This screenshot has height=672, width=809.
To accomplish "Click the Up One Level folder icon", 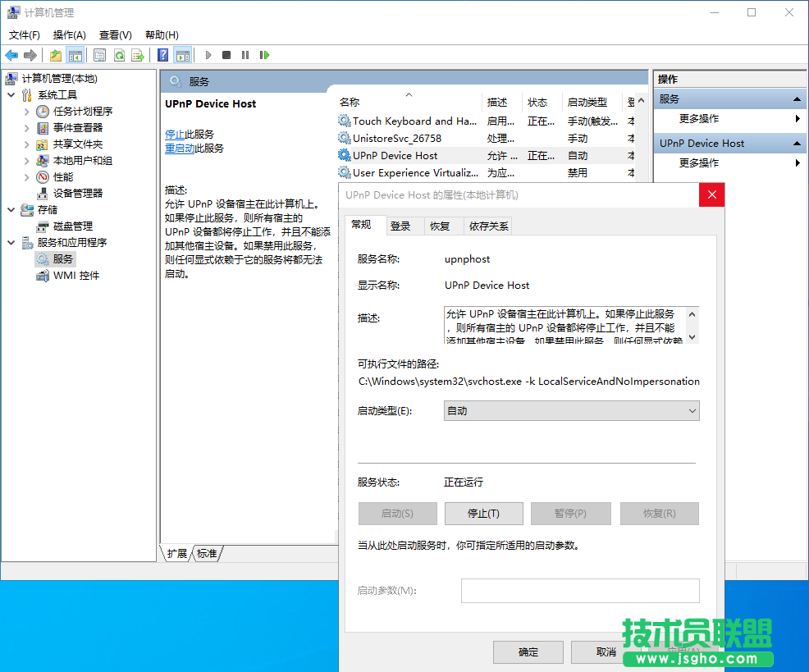I will pos(55,55).
